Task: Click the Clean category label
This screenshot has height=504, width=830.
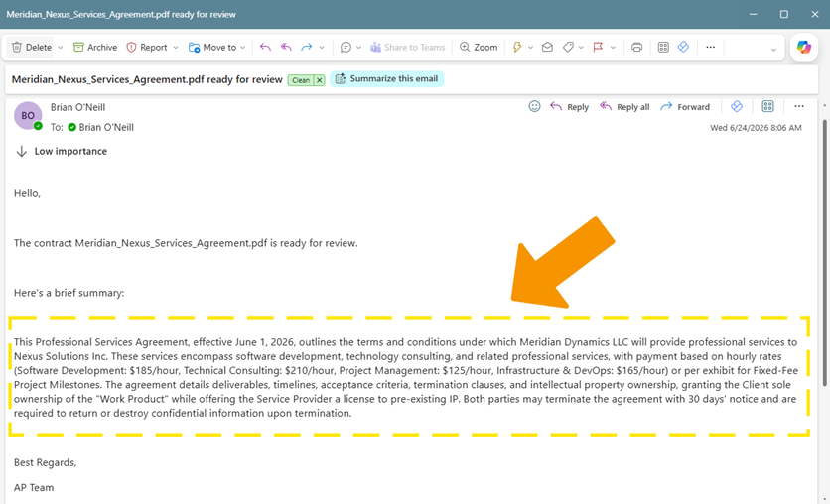Action: click(x=301, y=80)
